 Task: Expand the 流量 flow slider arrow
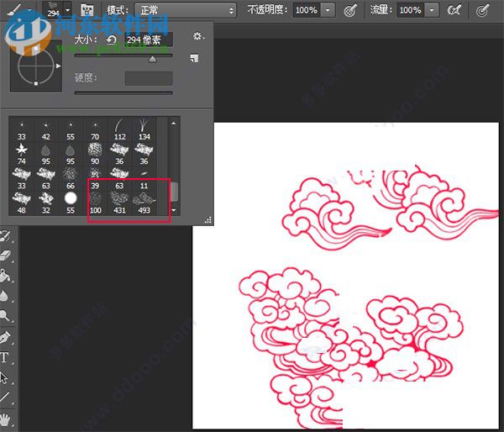(x=432, y=10)
